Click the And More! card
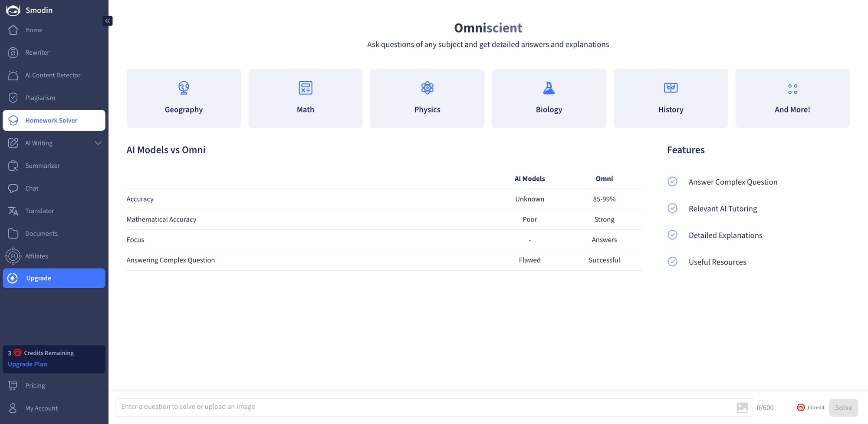Screen dimensions: 868x424 tap(792, 98)
